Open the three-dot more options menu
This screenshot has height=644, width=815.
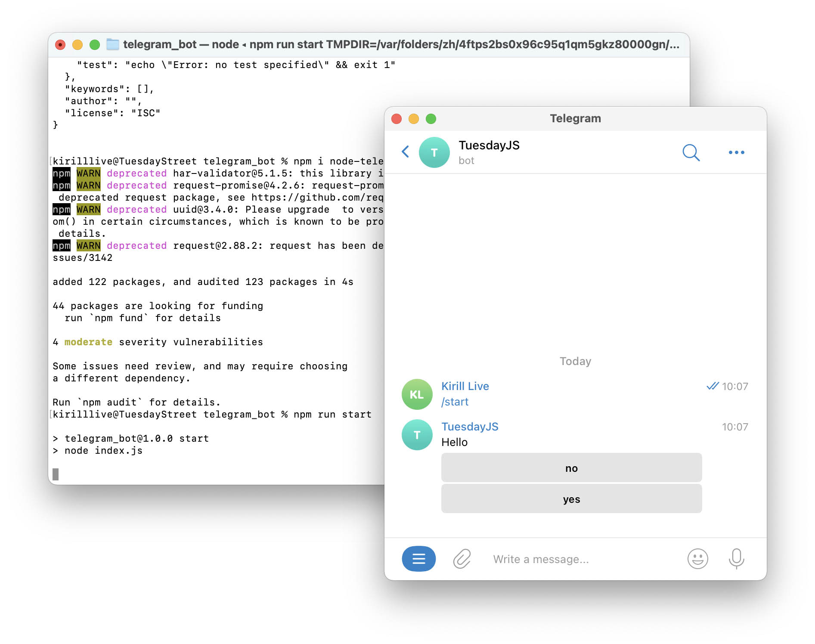point(736,152)
